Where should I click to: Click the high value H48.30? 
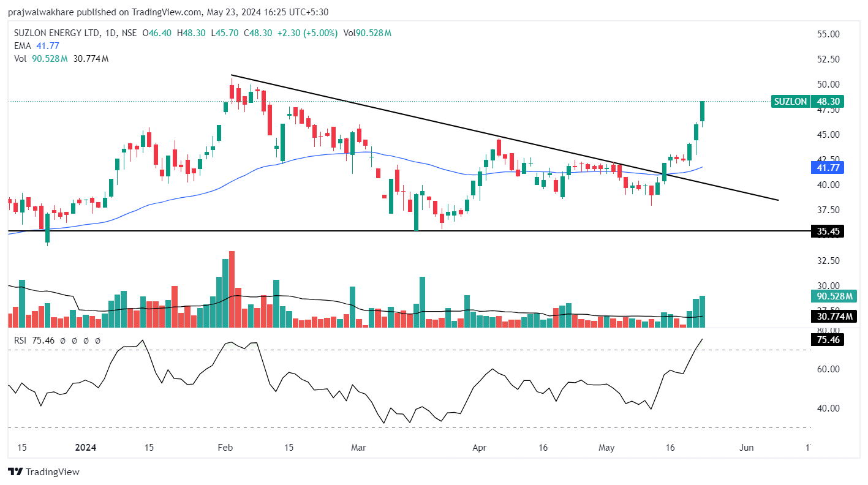[192, 33]
